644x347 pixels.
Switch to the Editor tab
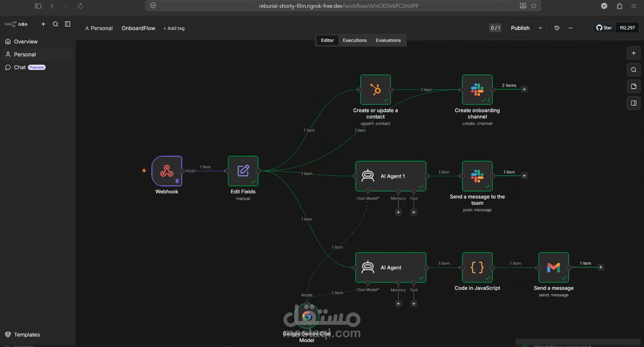(x=327, y=40)
